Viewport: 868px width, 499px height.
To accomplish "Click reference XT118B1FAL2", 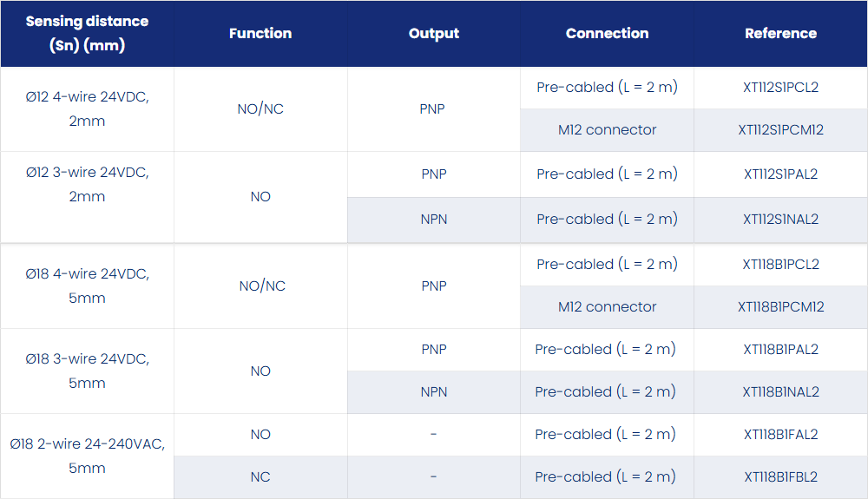I will [x=780, y=435].
